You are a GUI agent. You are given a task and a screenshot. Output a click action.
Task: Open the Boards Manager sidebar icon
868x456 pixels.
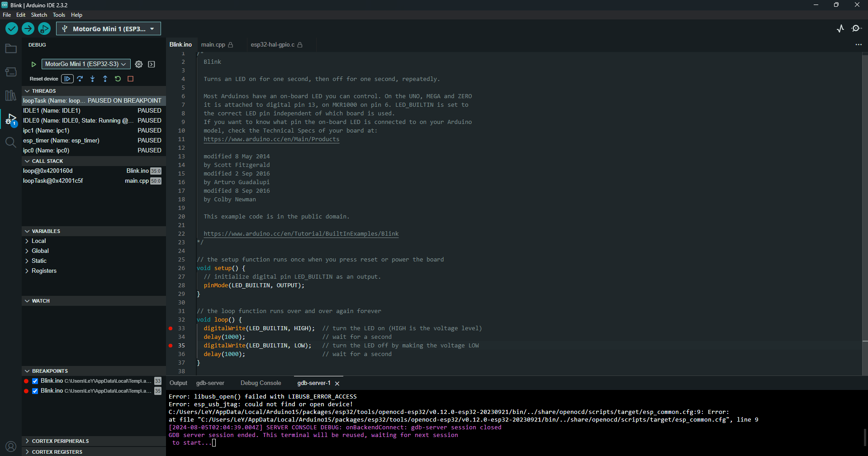click(x=11, y=72)
